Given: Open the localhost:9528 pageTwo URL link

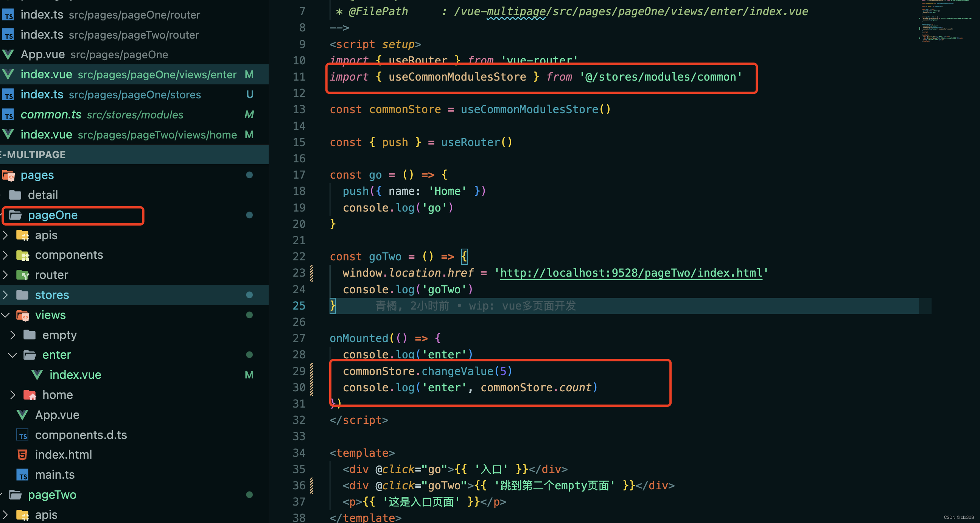Looking at the screenshot, I should coord(631,273).
